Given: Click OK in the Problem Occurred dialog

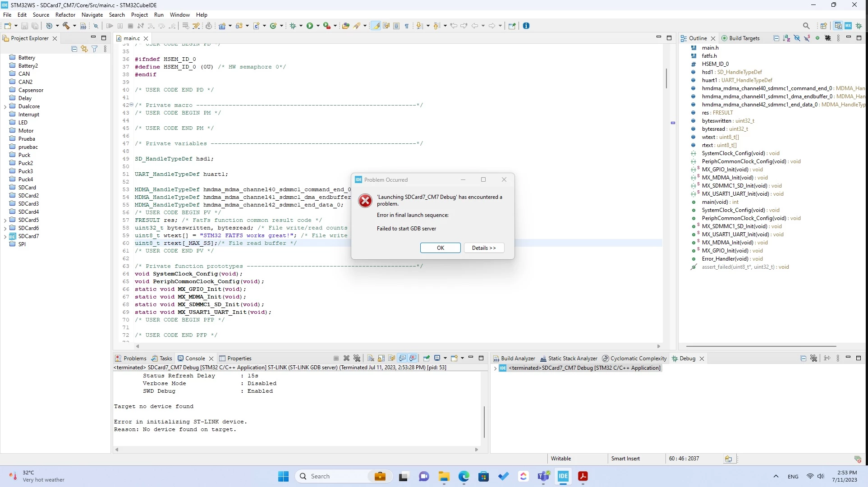Looking at the screenshot, I should 441,248.
